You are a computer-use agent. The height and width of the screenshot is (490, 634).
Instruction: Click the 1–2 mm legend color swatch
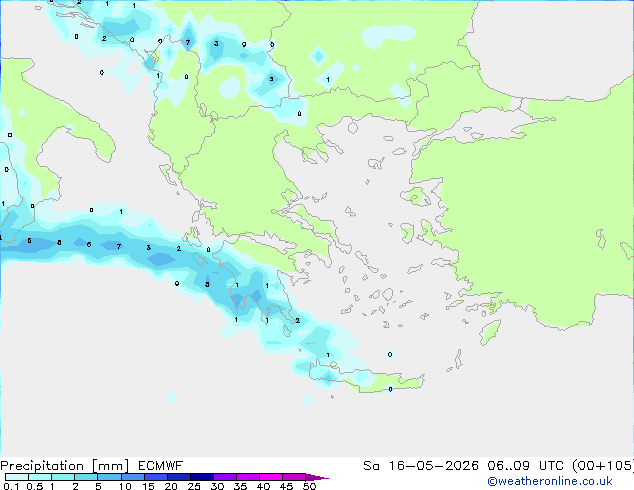[x=63, y=477]
